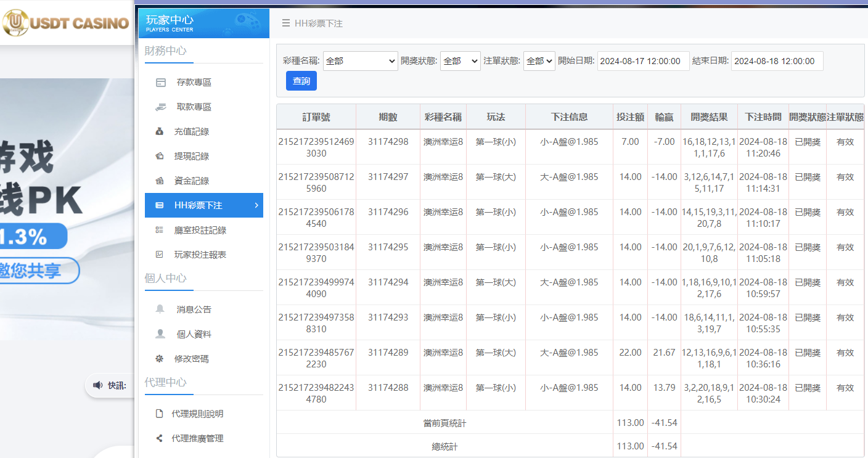The image size is (868, 458).
Task: Click the withdrawal area sidebar icon
Action: point(160,107)
